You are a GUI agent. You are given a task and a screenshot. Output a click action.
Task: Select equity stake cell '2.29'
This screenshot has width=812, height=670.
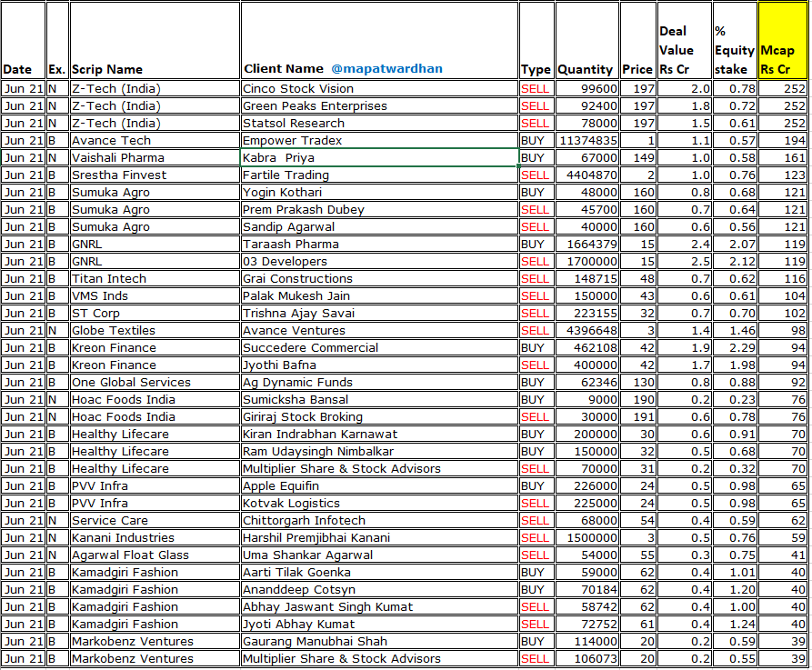pos(735,347)
